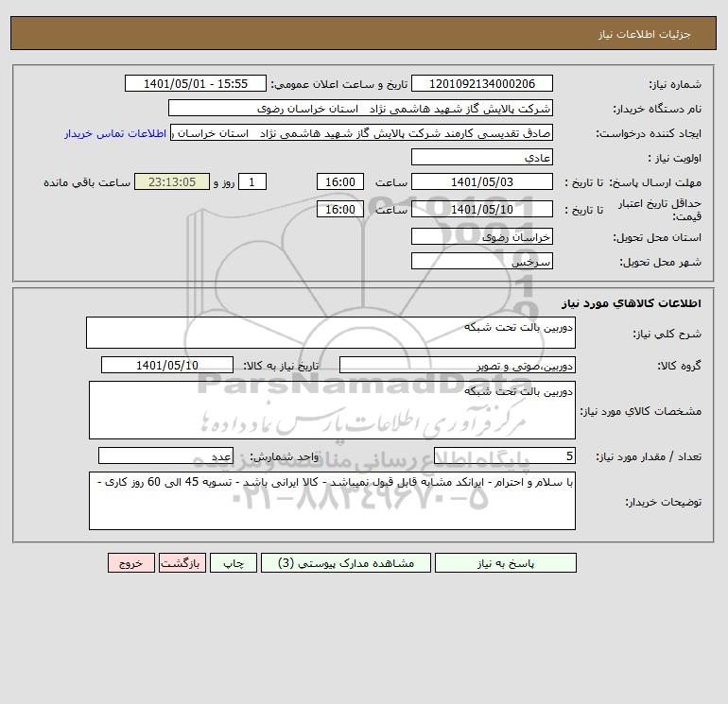
Task: Click the مشخصات کالای مورد نیاز label
Action: 641,411
